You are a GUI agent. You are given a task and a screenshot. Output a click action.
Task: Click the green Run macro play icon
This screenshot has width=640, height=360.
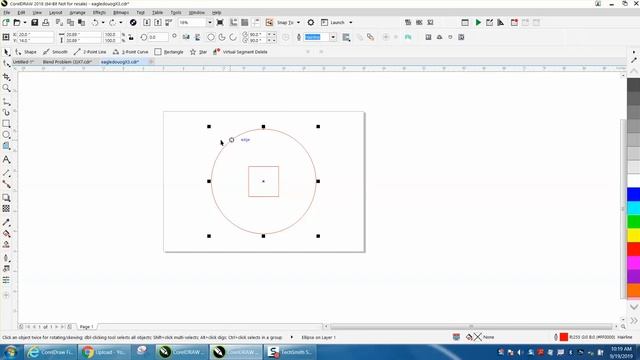[x=478, y=22]
